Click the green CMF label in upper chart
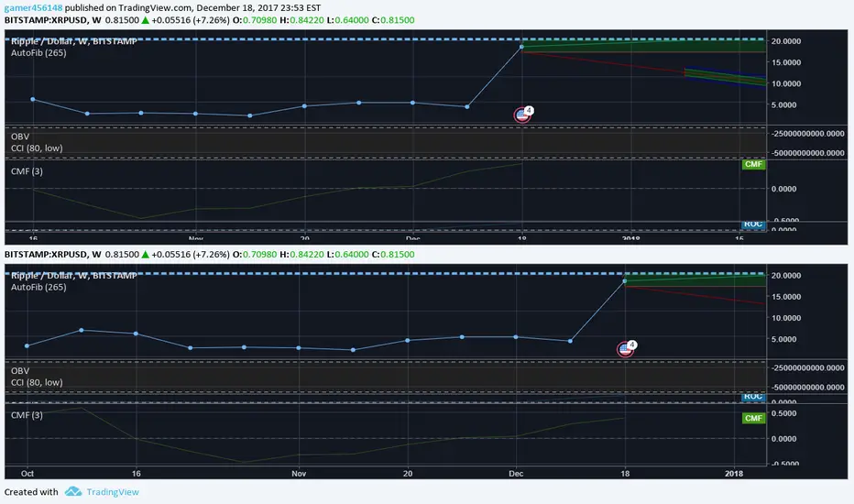The width and height of the screenshot is (854, 504). pos(753,165)
